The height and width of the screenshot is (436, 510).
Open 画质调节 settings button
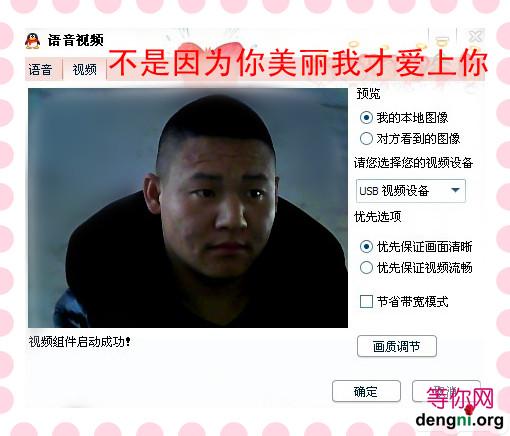397,346
